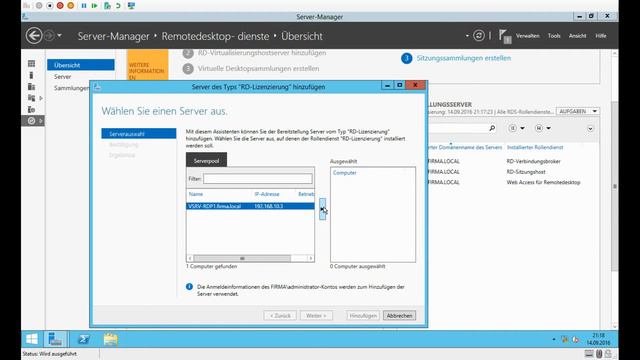Click Virtuelle Desktopsammlungen erstellen link
This screenshot has height=360, width=640.
point(258,69)
